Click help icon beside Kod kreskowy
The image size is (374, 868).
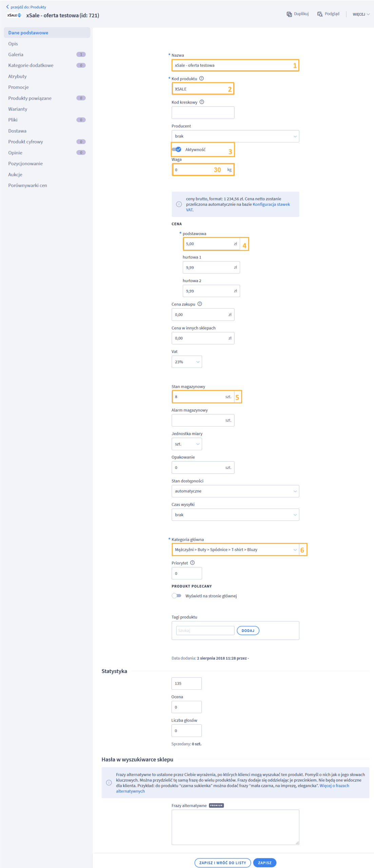pyautogui.click(x=202, y=102)
